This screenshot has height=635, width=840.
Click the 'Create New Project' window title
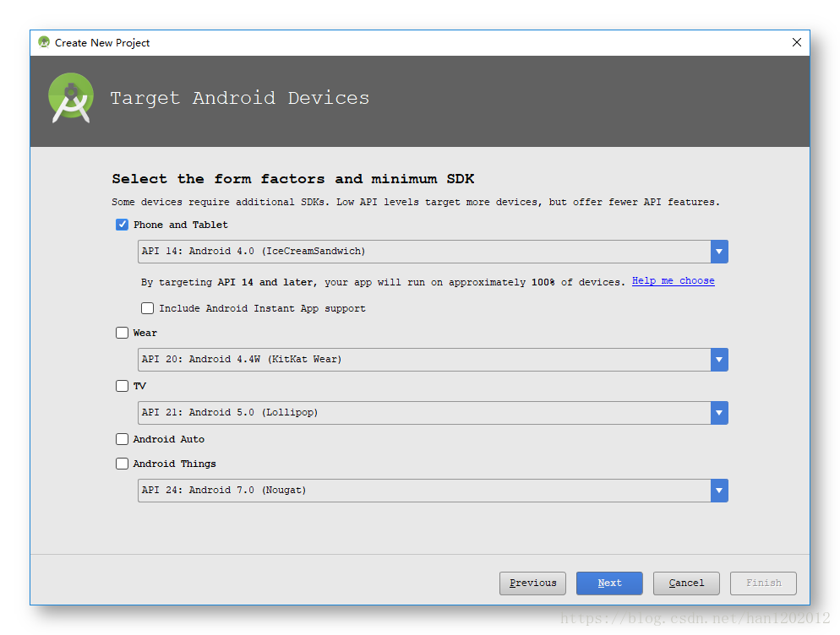coord(102,43)
